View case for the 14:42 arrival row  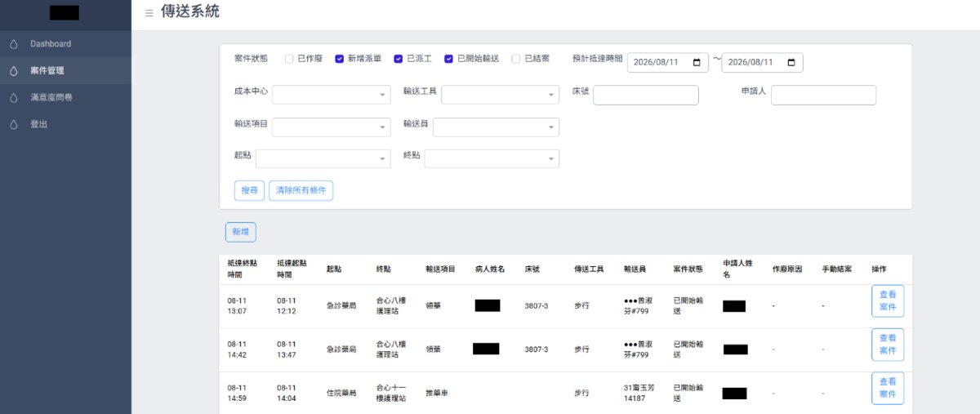click(x=888, y=345)
